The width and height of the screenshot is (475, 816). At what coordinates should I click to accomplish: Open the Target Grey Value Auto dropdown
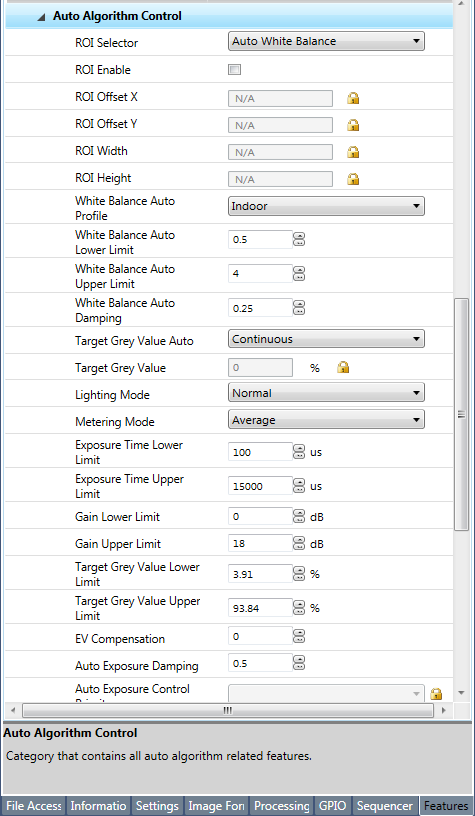coord(326,339)
